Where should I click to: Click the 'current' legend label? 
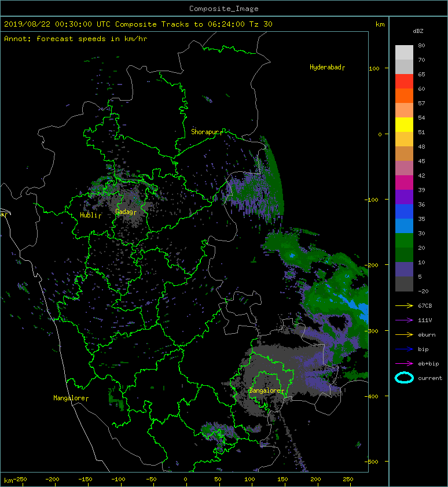click(430, 378)
